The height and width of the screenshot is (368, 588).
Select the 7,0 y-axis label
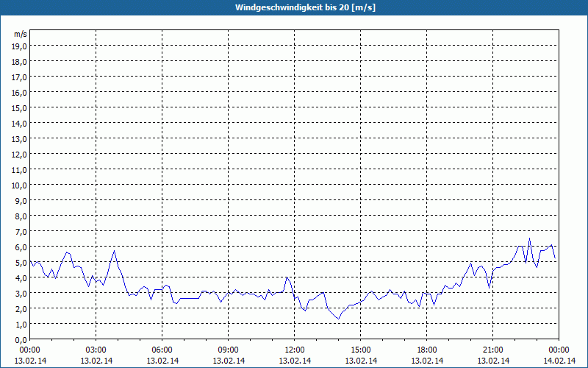pos(21,232)
